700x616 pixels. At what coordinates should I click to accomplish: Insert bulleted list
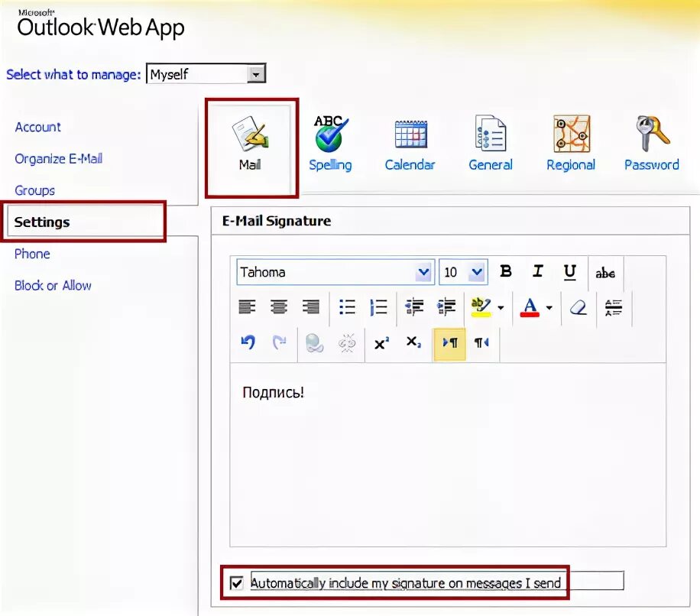tap(347, 307)
